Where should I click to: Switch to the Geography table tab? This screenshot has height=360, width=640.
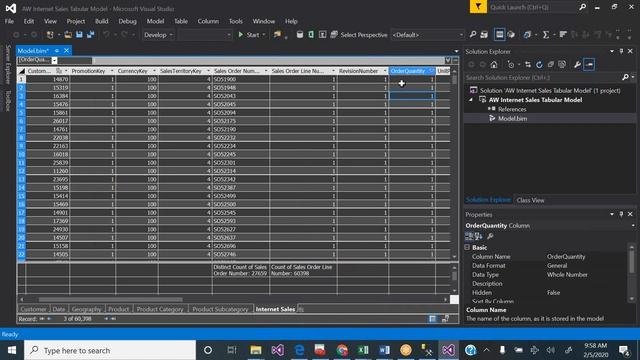[x=86, y=309]
